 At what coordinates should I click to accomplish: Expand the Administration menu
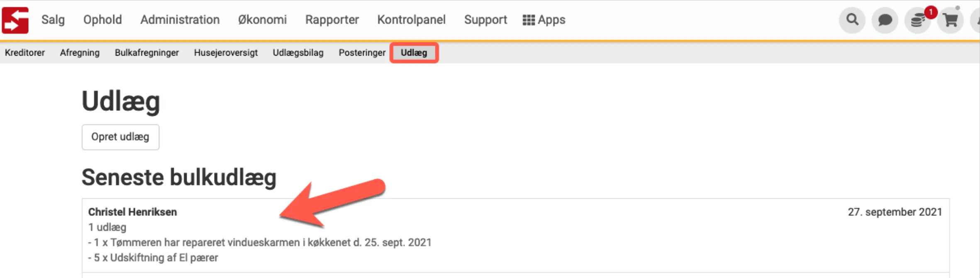point(180,20)
